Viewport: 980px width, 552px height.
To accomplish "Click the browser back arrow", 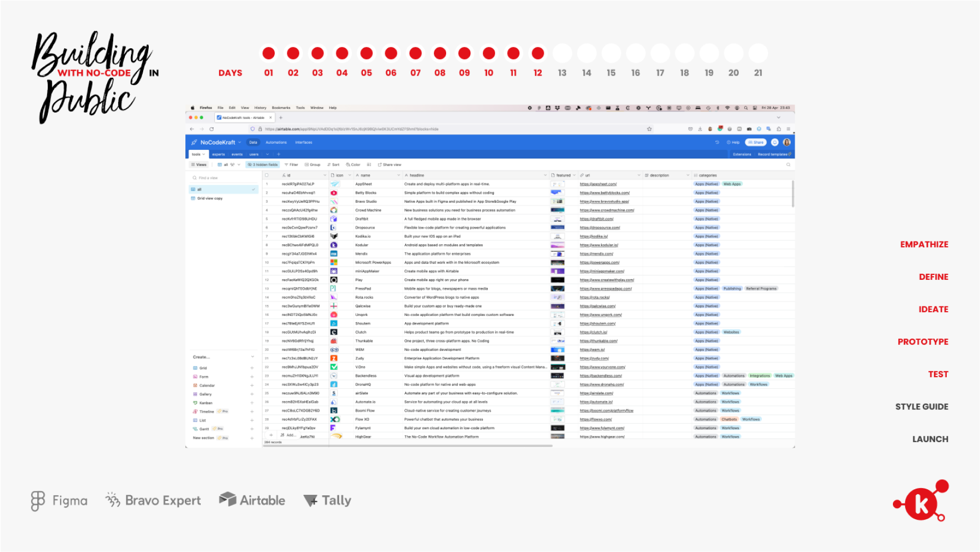I will pos(192,129).
